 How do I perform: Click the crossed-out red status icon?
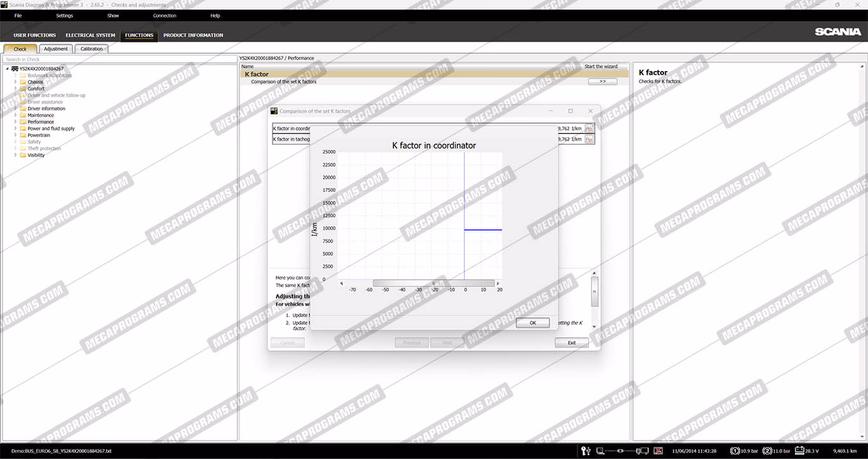pyautogui.click(x=658, y=451)
